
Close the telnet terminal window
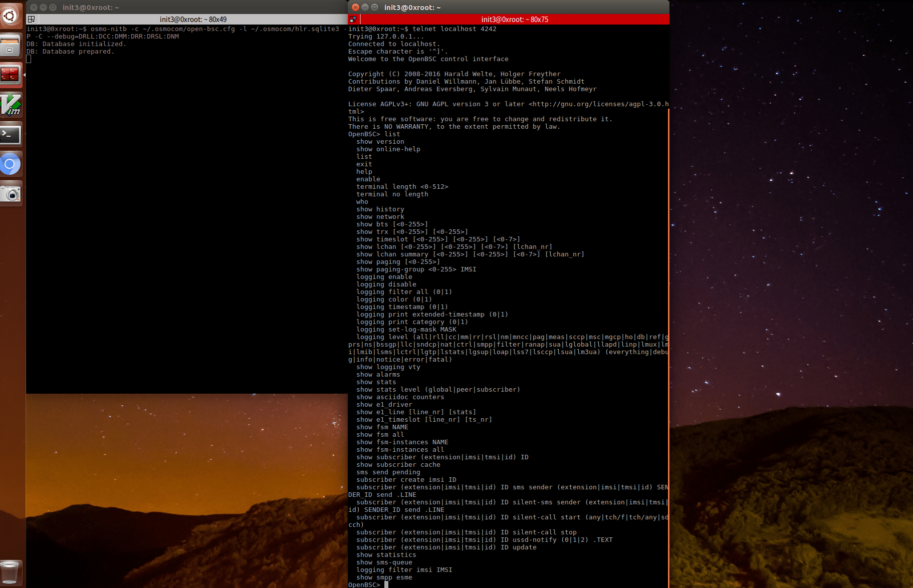pos(355,8)
